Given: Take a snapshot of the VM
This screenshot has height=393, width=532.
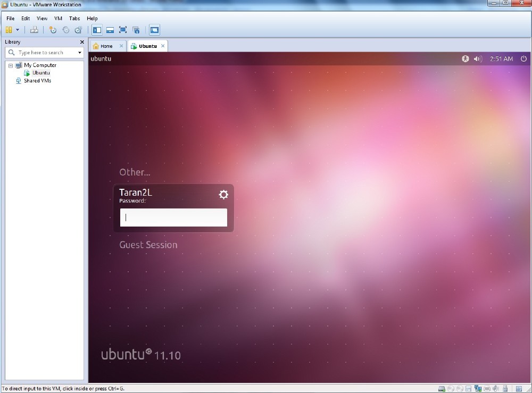Looking at the screenshot, I should click(x=53, y=30).
